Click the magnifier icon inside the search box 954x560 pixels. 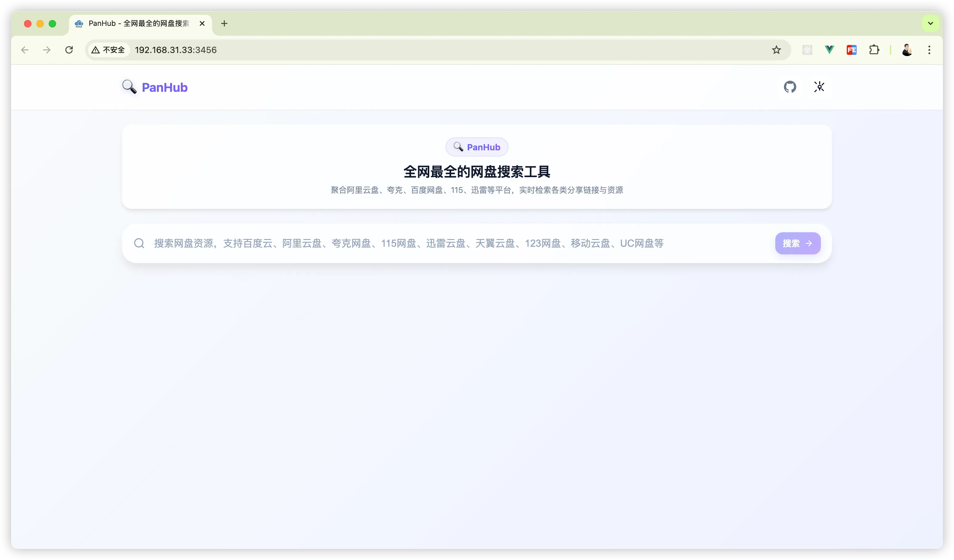(x=139, y=243)
